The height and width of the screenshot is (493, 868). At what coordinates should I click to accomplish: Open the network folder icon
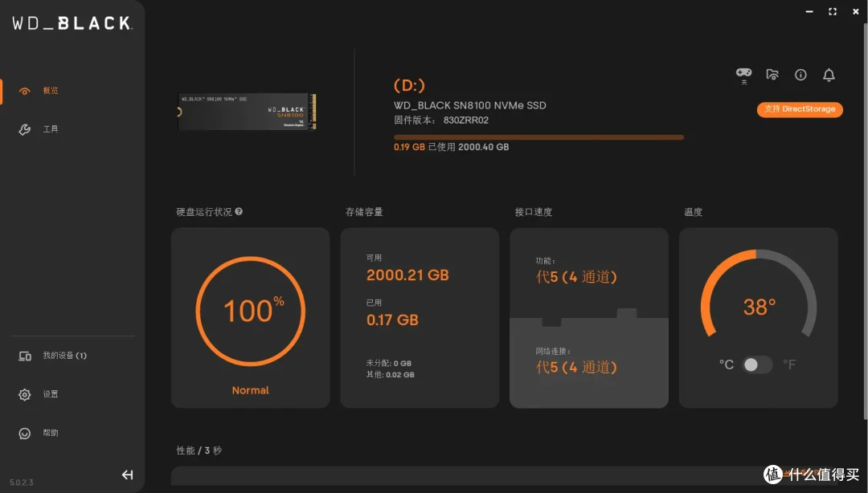coord(772,75)
